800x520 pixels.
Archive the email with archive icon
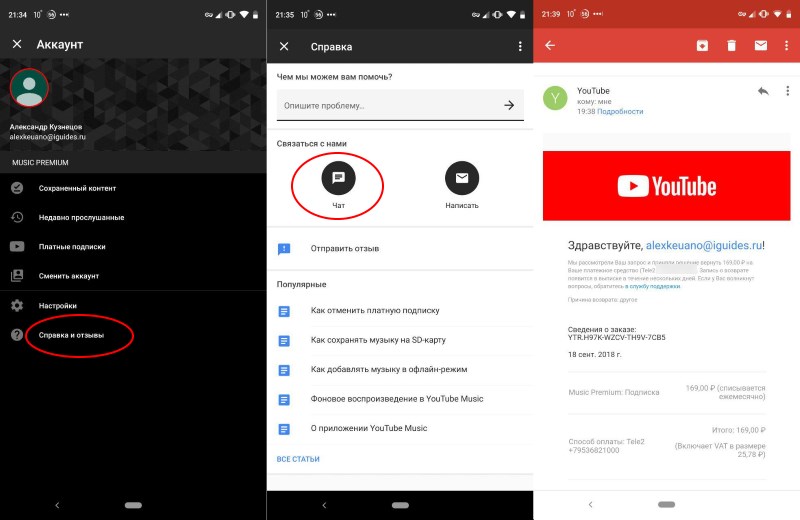click(702, 45)
